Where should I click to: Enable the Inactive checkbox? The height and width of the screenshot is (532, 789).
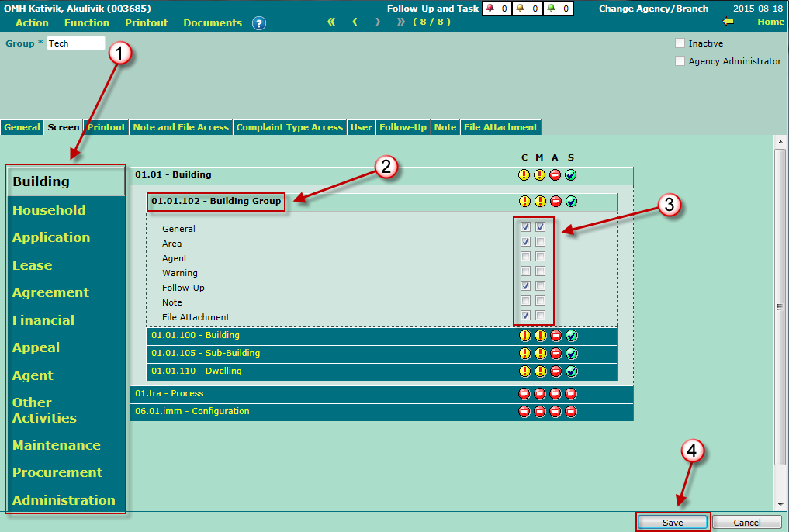680,43
